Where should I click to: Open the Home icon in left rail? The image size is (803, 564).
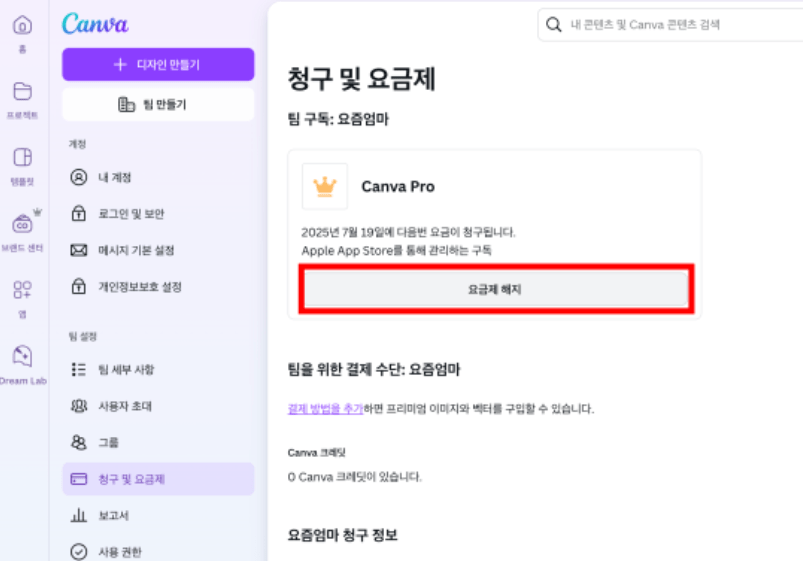23,25
